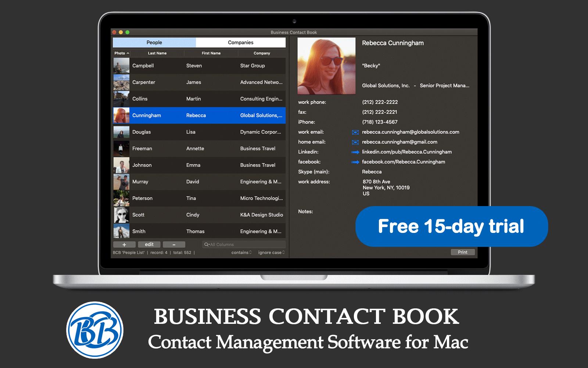
Task: Open LinkedIn link arrow icon
Action: point(355,152)
